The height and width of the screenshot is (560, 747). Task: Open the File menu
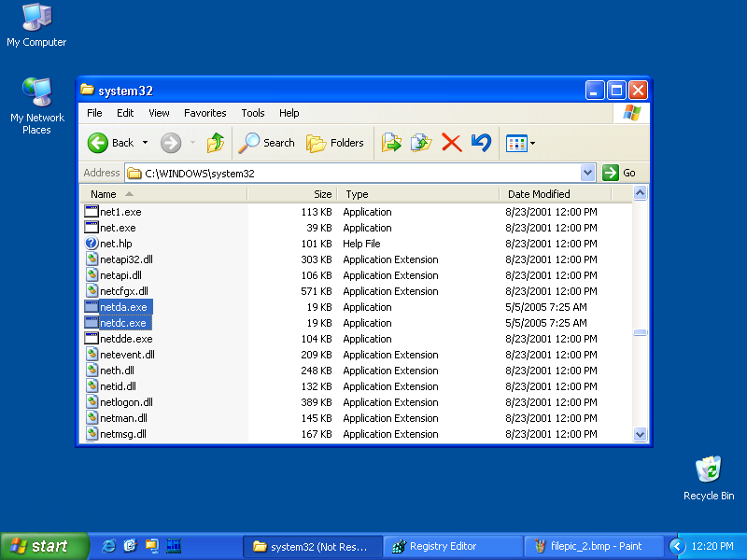[x=94, y=113]
